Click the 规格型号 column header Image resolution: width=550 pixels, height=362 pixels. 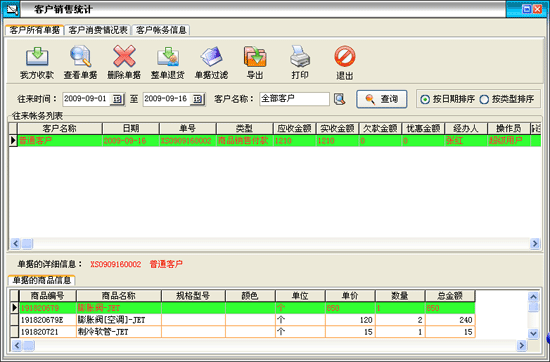(x=193, y=296)
